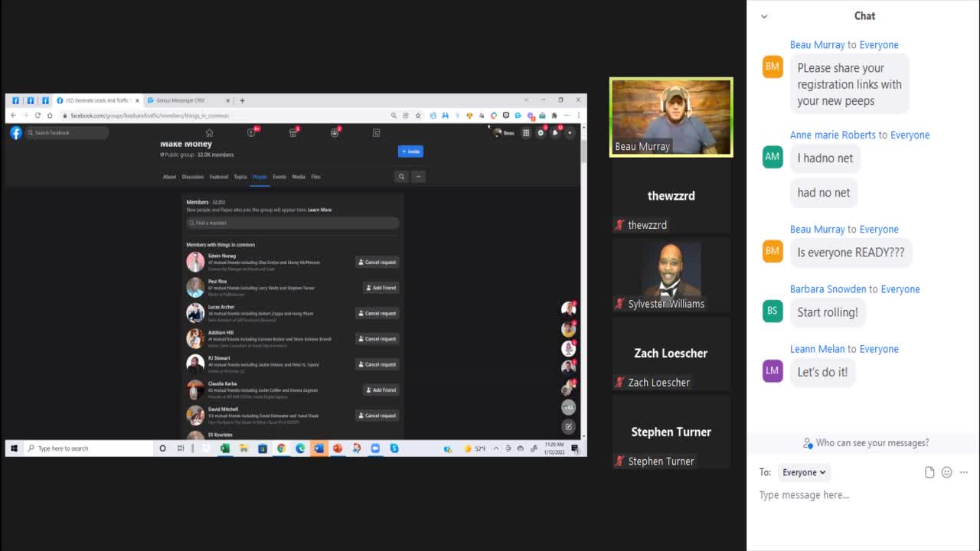This screenshot has width=980, height=551.
Task: Open the Learn More link
Action: [x=320, y=210]
